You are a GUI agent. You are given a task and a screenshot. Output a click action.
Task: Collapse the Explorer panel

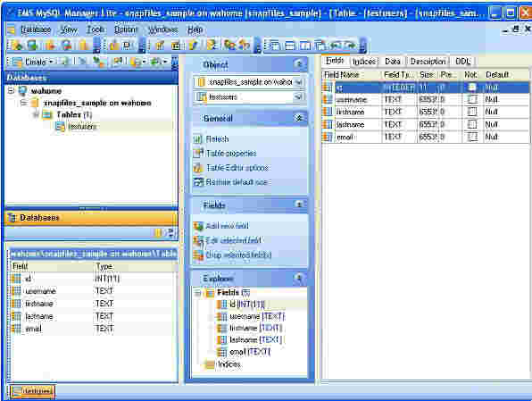(x=299, y=278)
